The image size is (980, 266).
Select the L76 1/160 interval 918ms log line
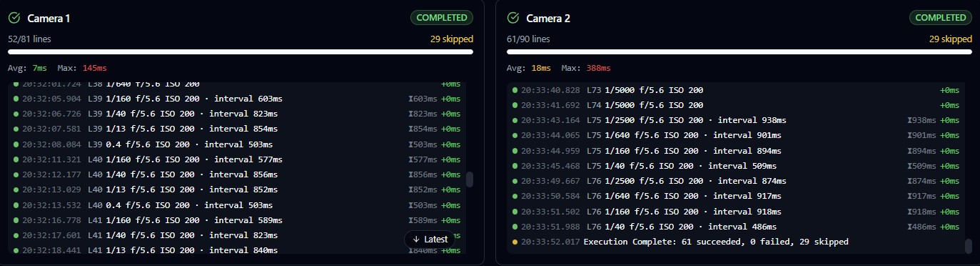(x=737, y=212)
